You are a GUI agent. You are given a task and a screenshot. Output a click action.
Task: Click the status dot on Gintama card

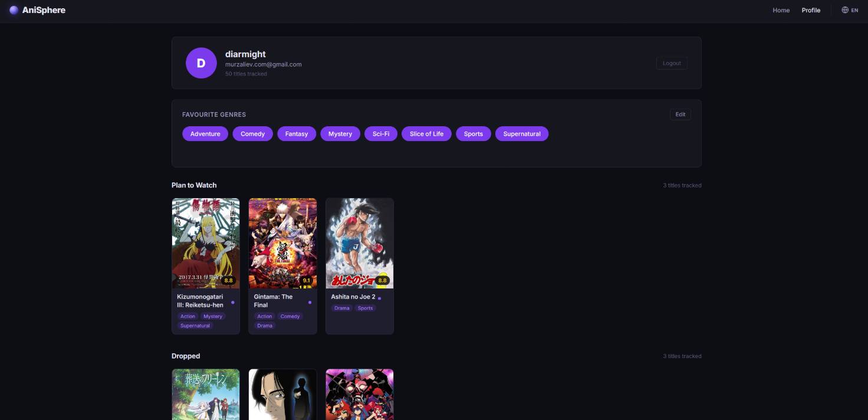click(x=310, y=302)
